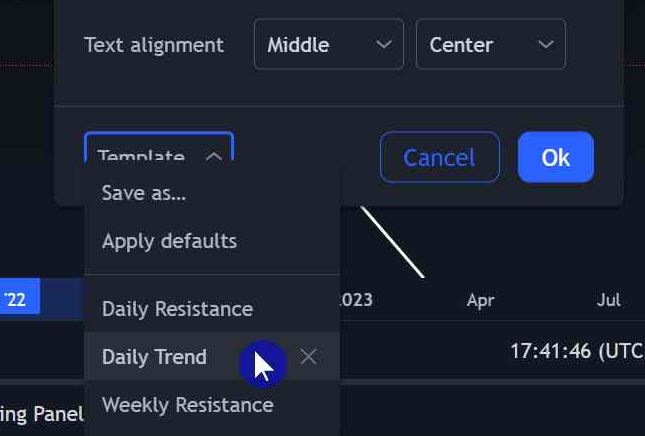Image resolution: width=645 pixels, height=436 pixels.
Task: Select the white trend line on chart
Action: tap(392, 242)
